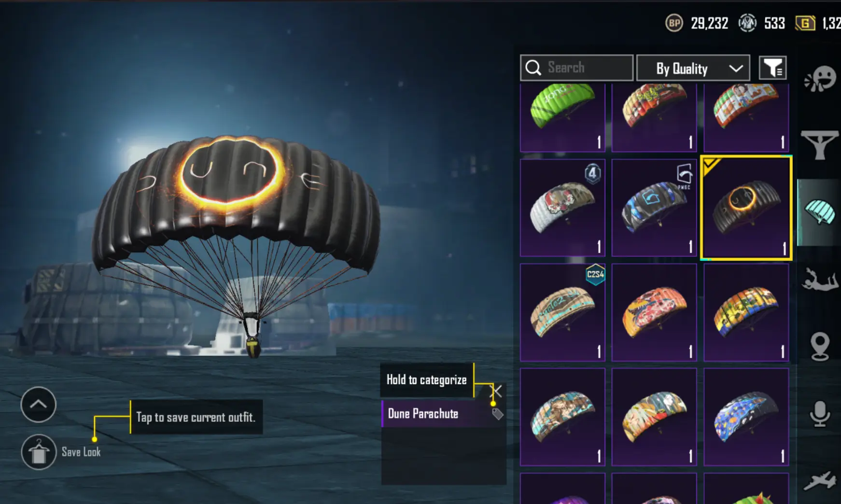The image size is (841, 504).
Task: Click inside the Search field
Action: (576, 68)
